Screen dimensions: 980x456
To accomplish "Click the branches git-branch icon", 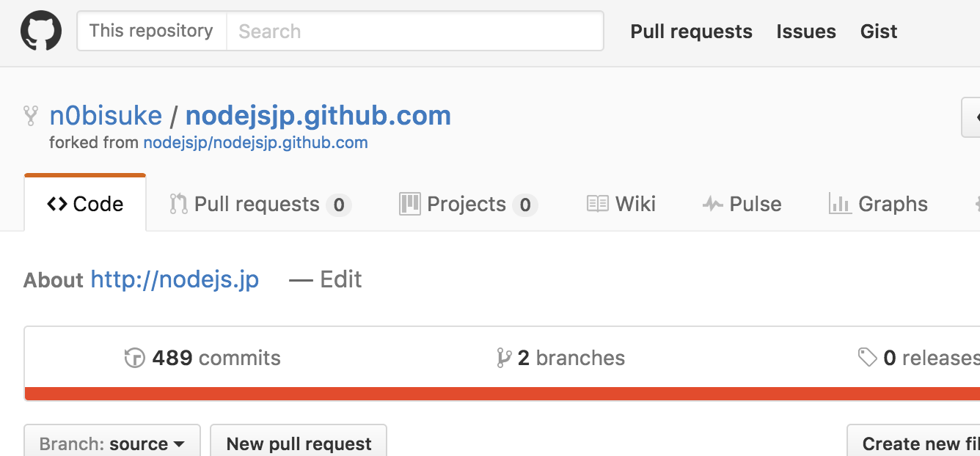I will coord(503,358).
